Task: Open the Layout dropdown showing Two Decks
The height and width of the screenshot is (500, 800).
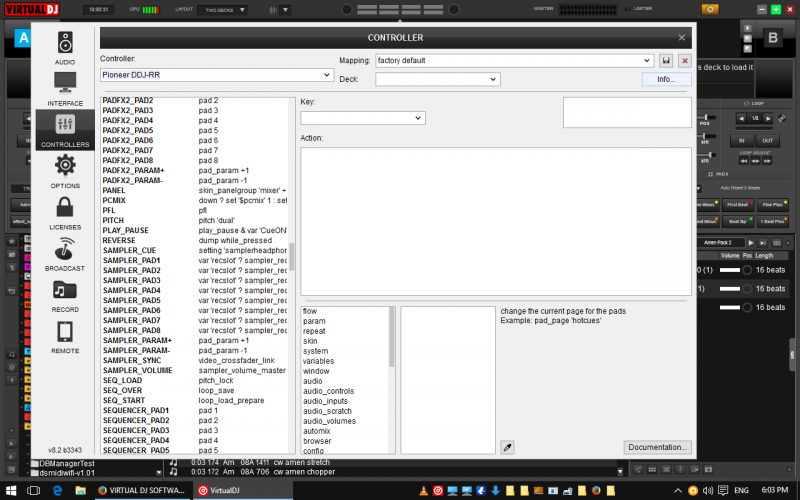Action: coord(223,10)
